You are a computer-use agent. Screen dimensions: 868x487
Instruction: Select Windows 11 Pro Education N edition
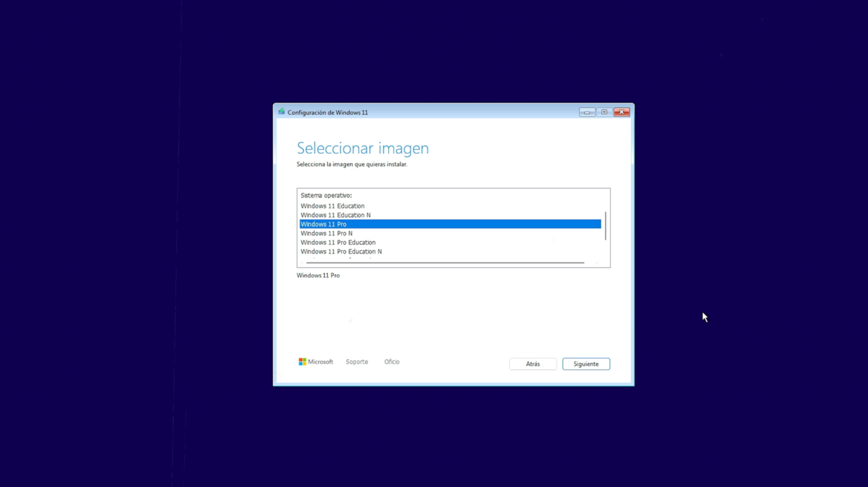tap(341, 251)
